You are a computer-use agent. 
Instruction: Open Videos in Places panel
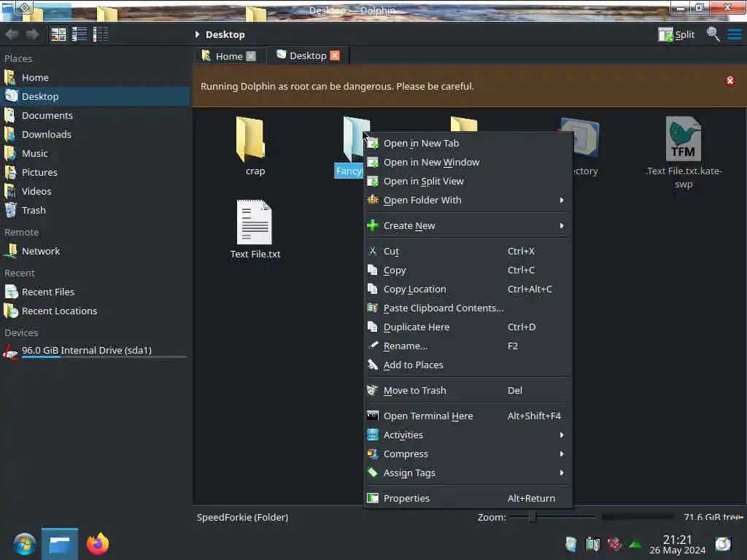(96, 192)
